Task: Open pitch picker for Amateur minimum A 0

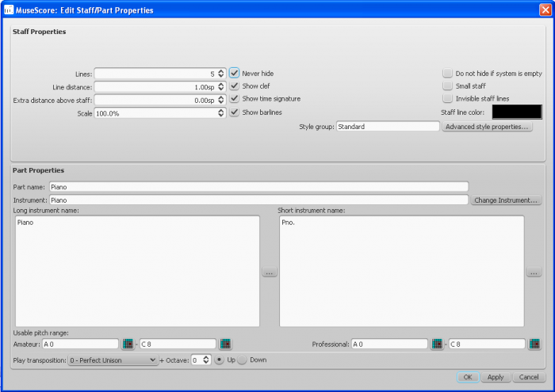Action: tap(128, 344)
